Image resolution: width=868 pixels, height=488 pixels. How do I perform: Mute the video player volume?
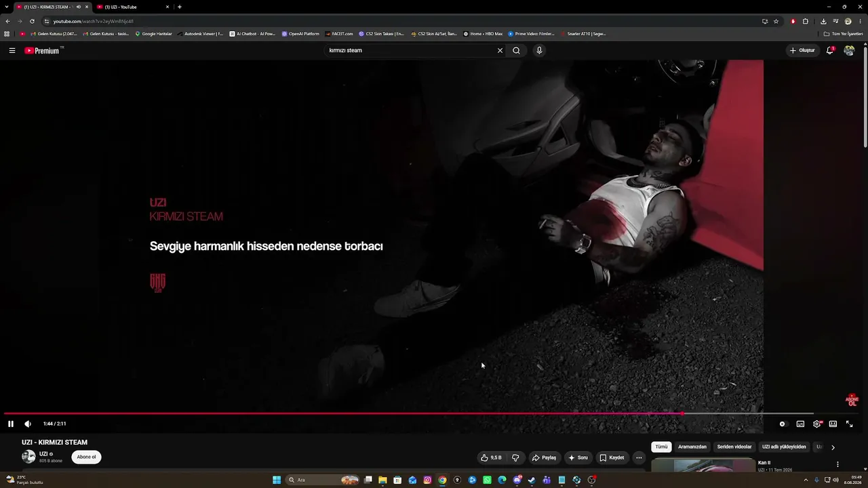pyautogui.click(x=28, y=424)
